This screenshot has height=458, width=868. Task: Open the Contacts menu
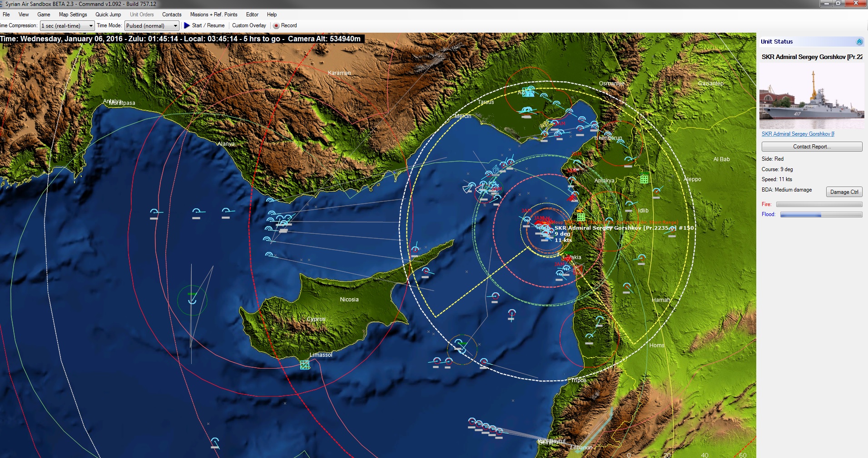[172, 15]
